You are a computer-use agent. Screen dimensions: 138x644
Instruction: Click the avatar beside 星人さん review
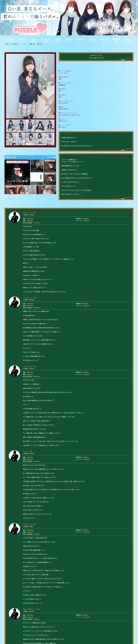tap(14, 456)
